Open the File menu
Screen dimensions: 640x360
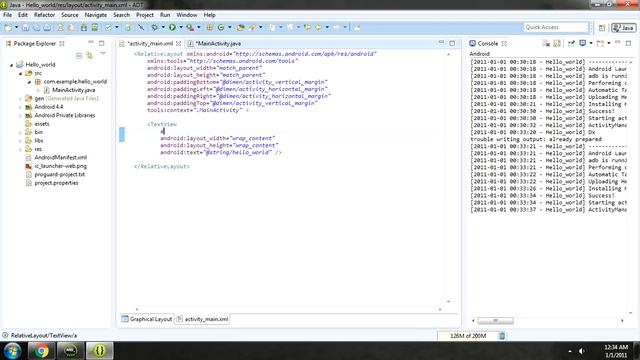tap(7, 15)
